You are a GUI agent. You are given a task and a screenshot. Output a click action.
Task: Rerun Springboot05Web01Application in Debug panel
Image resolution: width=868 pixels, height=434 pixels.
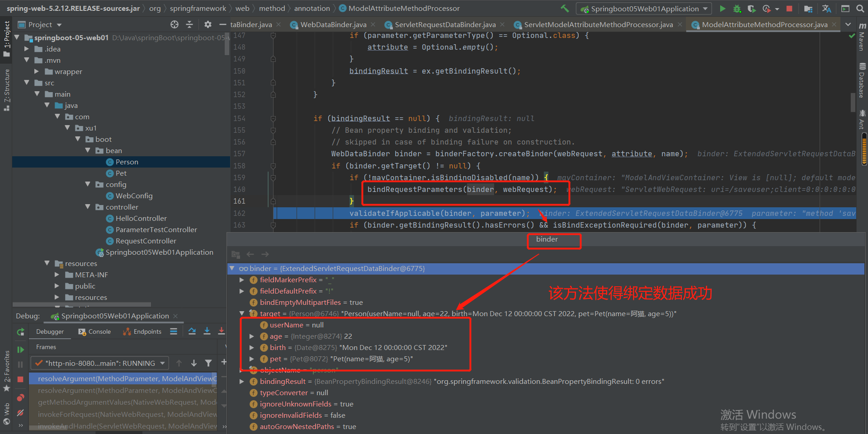[x=20, y=332]
